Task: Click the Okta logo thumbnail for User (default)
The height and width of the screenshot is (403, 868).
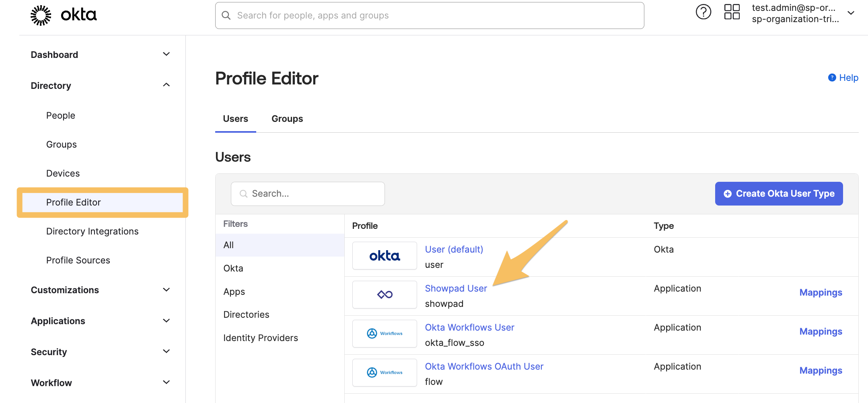Action: point(385,256)
